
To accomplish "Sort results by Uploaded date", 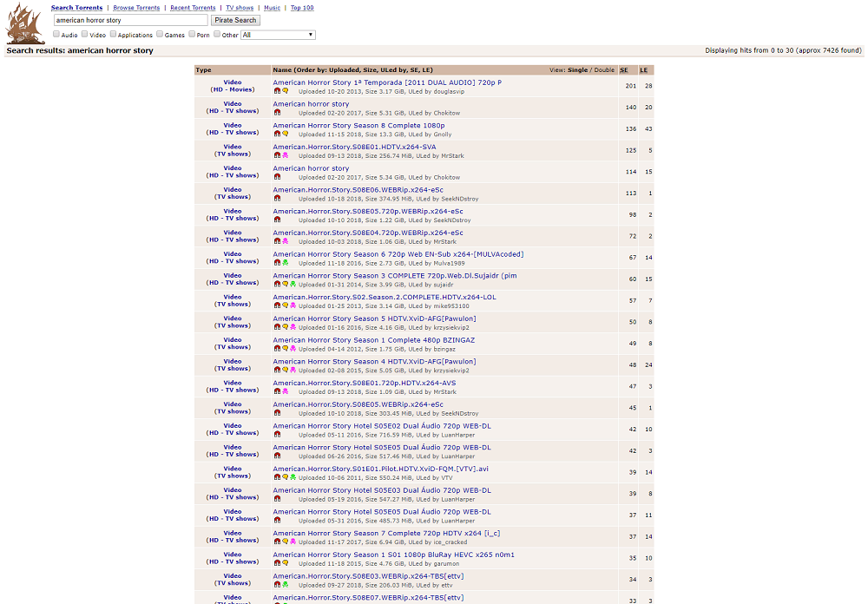I will 343,70.
